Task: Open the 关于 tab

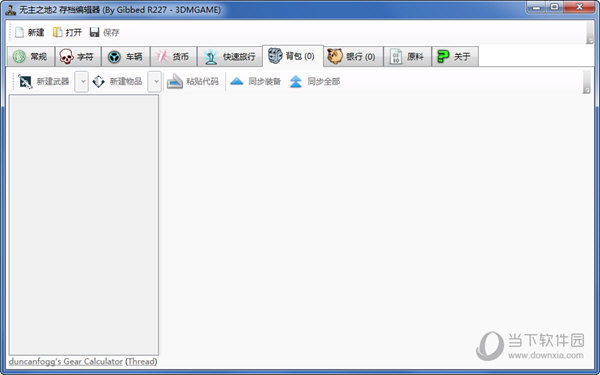Action: pos(455,57)
